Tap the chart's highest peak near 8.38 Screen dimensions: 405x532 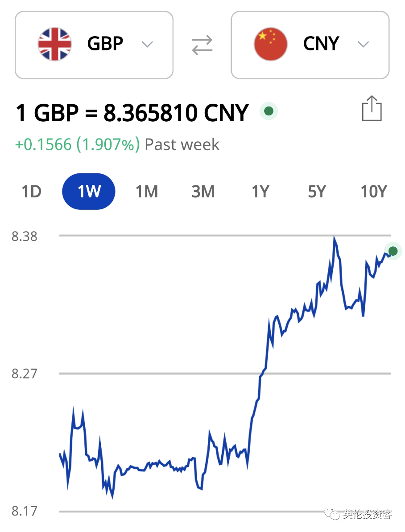(335, 237)
